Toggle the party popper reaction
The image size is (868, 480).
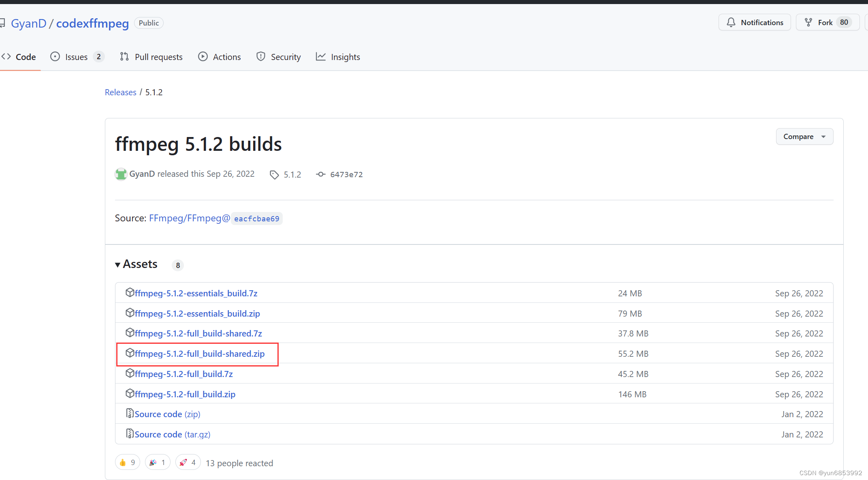coord(158,463)
